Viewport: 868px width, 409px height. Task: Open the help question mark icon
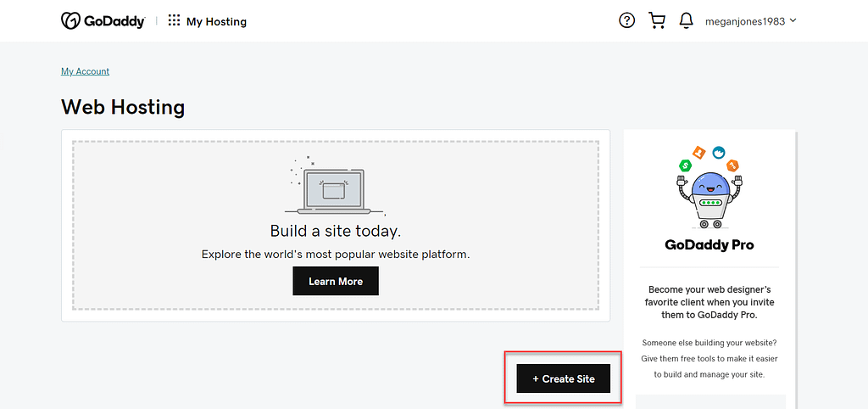point(626,21)
